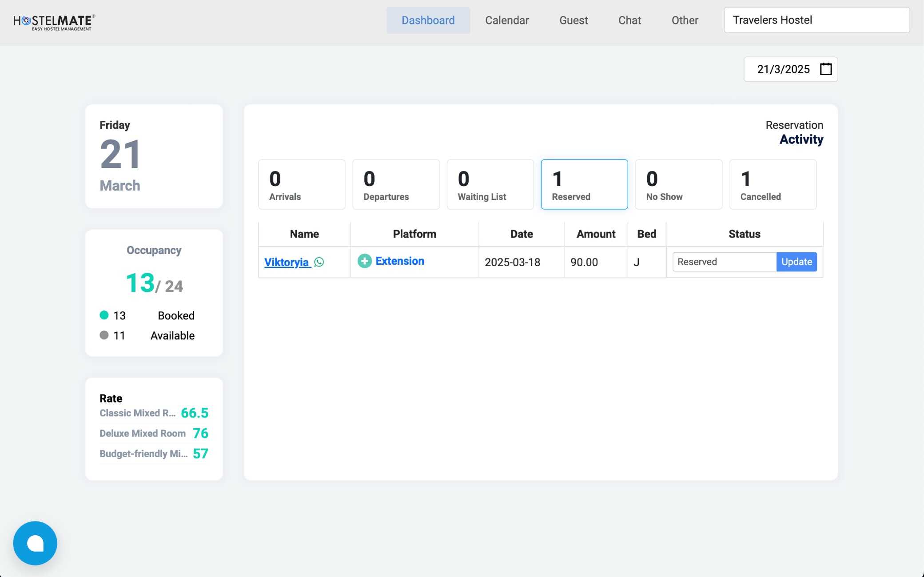Open the Viktoryia guest link
This screenshot has height=577, width=924.
[x=286, y=262]
